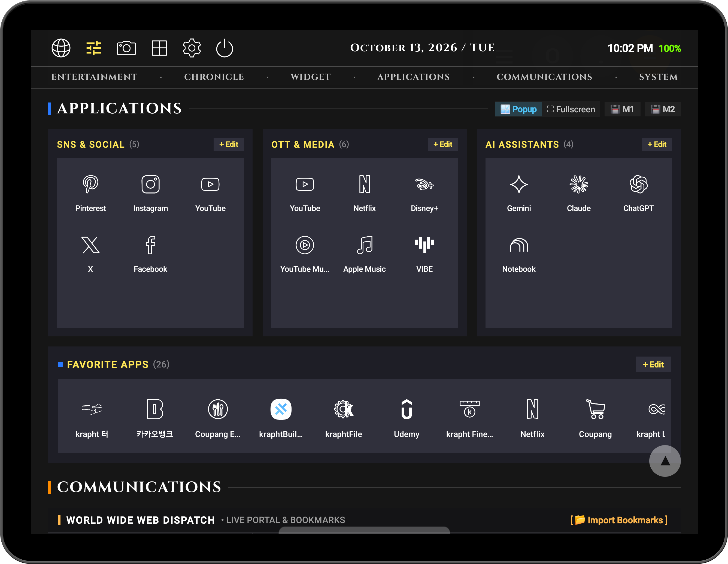Click the camera screenshot icon

[126, 48]
